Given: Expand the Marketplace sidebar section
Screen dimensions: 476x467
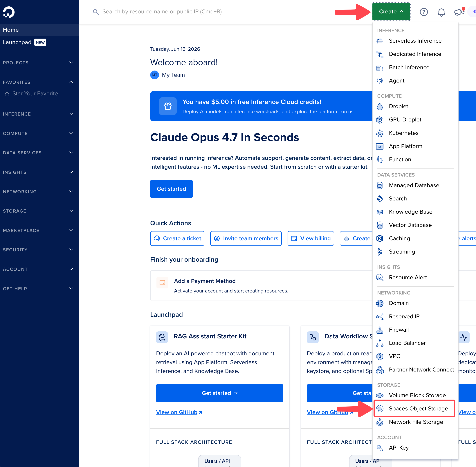Looking at the screenshot, I should [x=38, y=231].
